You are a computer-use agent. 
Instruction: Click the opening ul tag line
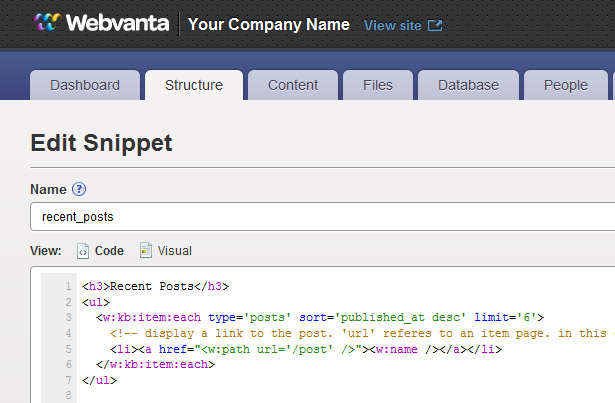[x=96, y=302]
